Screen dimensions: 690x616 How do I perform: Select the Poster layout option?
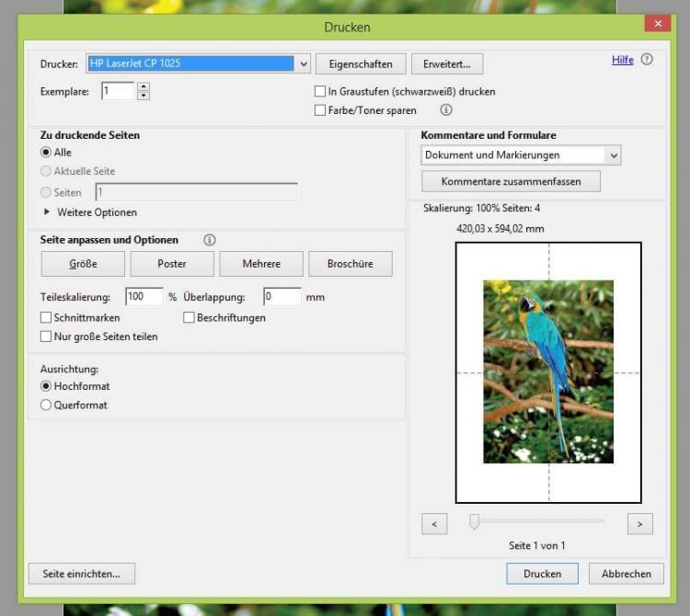172,264
